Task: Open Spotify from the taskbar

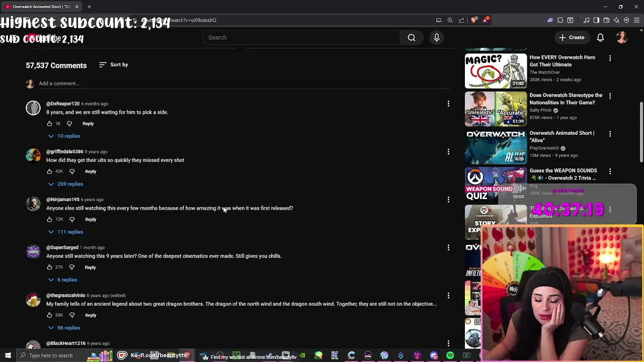Action: (x=450, y=355)
